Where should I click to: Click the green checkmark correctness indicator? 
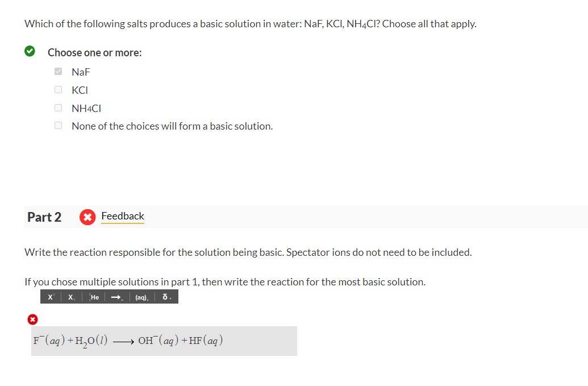pyautogui.click(x=30, y=51)
